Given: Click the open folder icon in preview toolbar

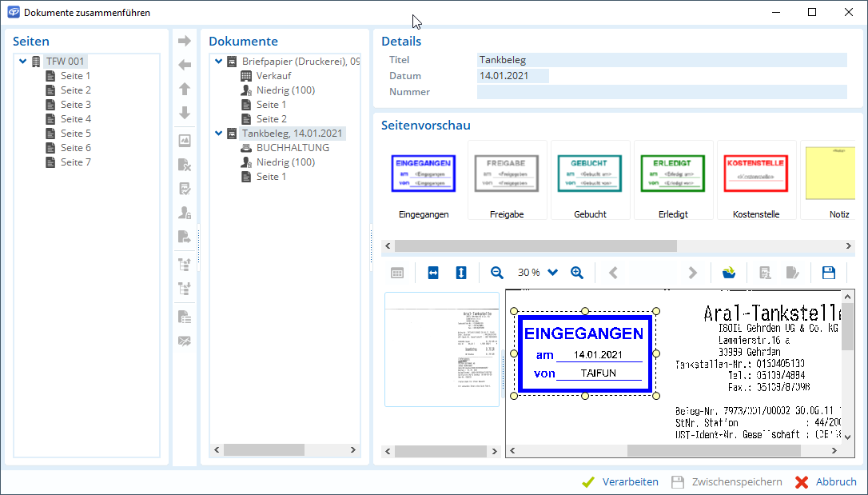Looking at the screenshot, I should click(x=728, y=273).
